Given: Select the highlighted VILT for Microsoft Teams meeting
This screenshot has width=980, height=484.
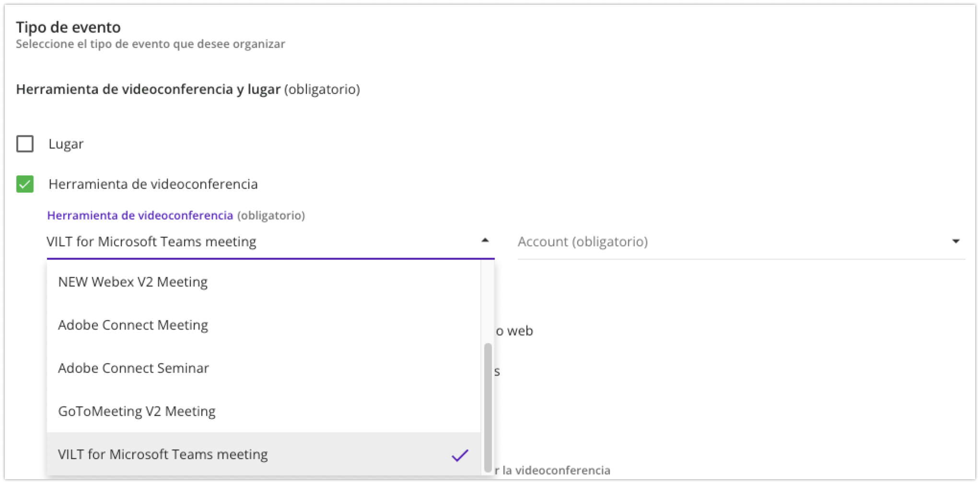Looking at the screenshot, I should (163, 454).
